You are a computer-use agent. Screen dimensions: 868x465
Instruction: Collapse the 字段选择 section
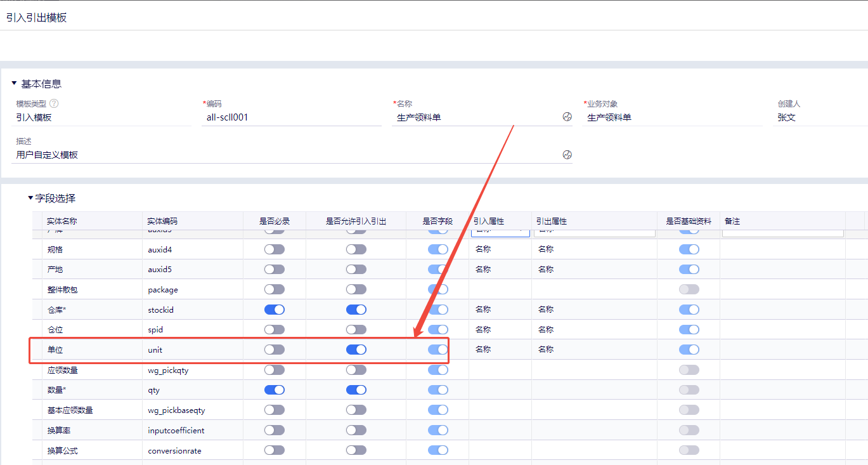pyautogui.click(x=30, y=198)
